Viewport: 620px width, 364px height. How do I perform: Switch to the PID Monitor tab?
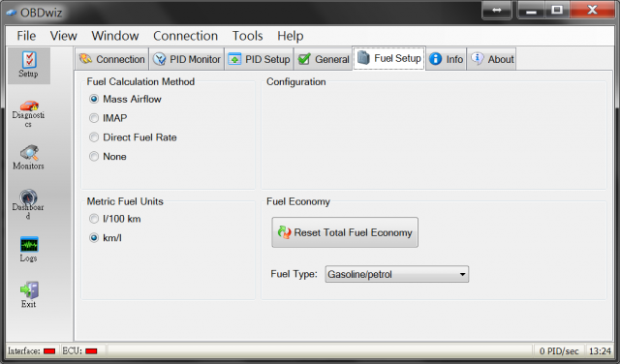click(x=187, y=59)
